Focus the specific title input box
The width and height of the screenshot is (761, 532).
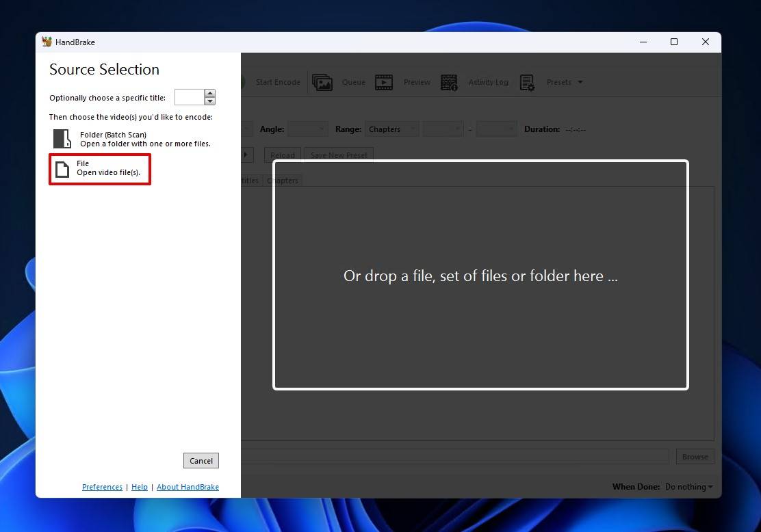[x=190, y=97]
